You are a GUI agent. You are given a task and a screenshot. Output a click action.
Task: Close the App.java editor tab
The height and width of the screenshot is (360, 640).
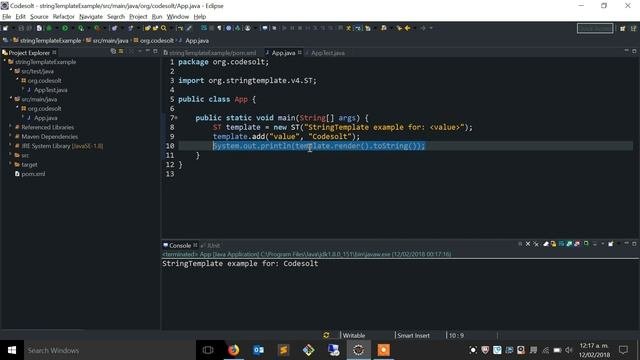pyautogui.click(x=300, y=52)
